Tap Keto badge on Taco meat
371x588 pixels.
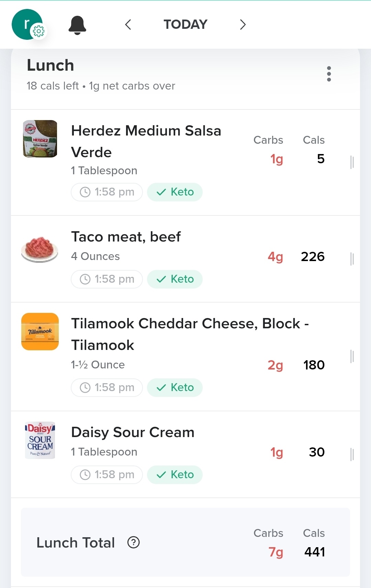tap(175, 279)
